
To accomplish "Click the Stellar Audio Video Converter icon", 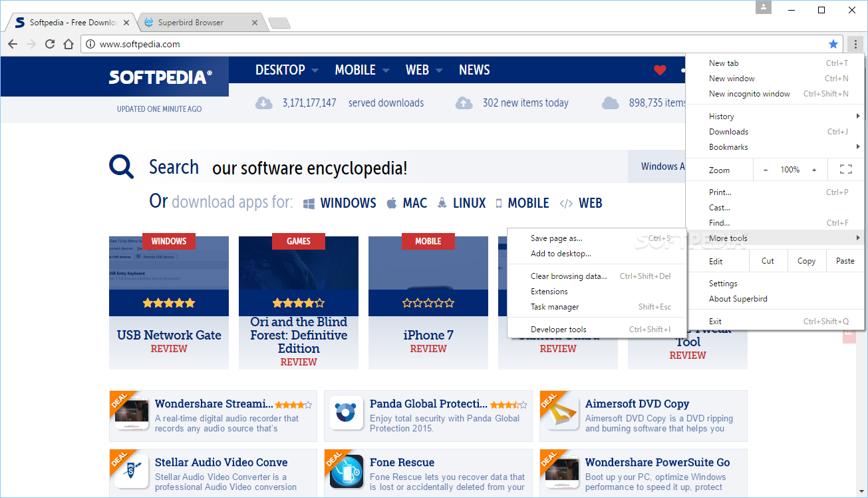I will tap(131, 471).
